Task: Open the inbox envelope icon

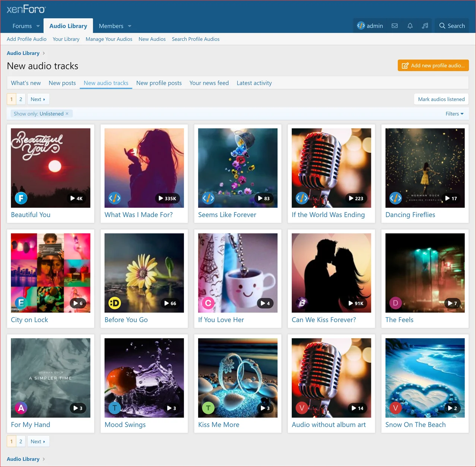Action: click(x=394, y=26)
